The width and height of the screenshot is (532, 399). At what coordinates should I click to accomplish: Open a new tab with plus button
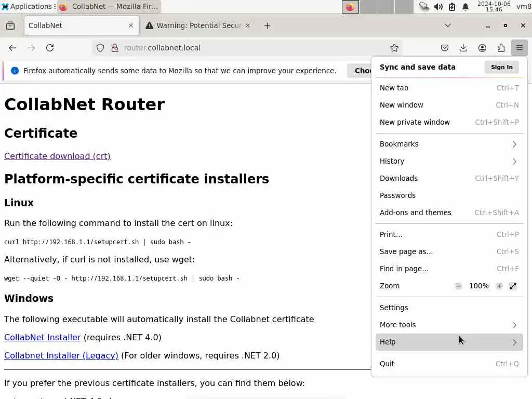tap(268, 26)
